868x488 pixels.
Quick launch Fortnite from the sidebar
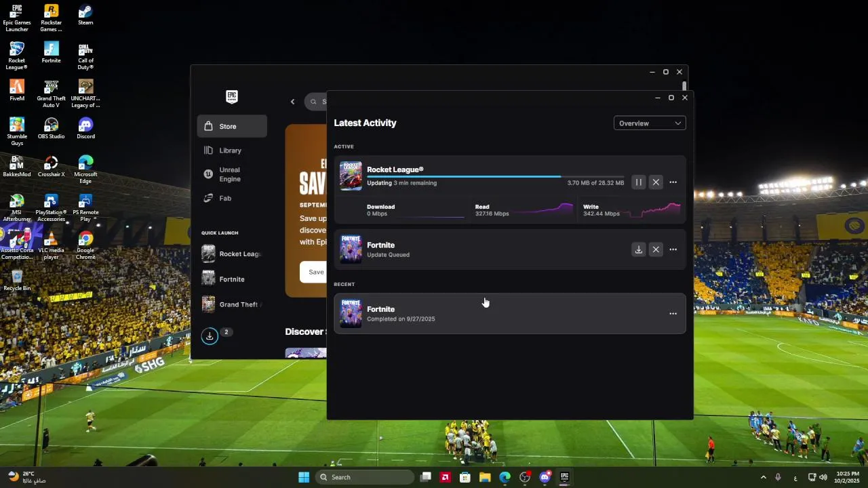click(232, 279)
